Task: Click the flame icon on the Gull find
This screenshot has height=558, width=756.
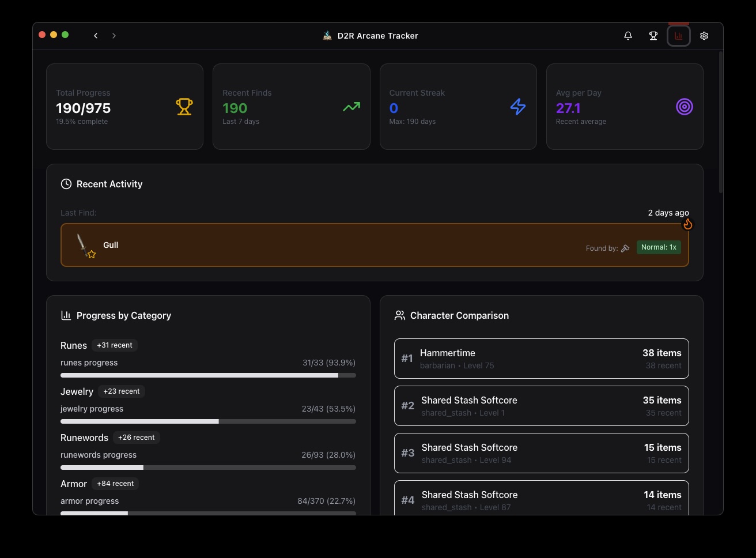Action: point(687,224)
